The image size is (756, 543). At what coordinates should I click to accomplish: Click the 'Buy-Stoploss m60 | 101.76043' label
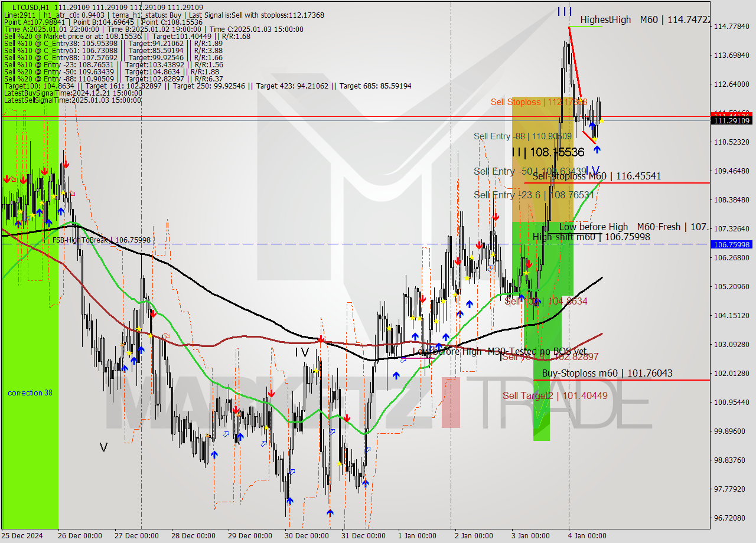point(607,374)
